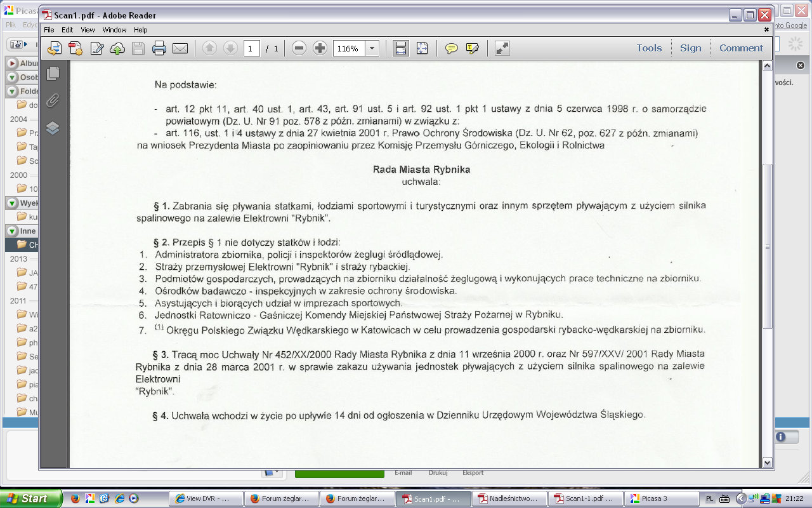Image resolution: width=812 pixels, height=508 pixels.
Task: Toggle fit one full page view
Action: [x=422, y=48]
